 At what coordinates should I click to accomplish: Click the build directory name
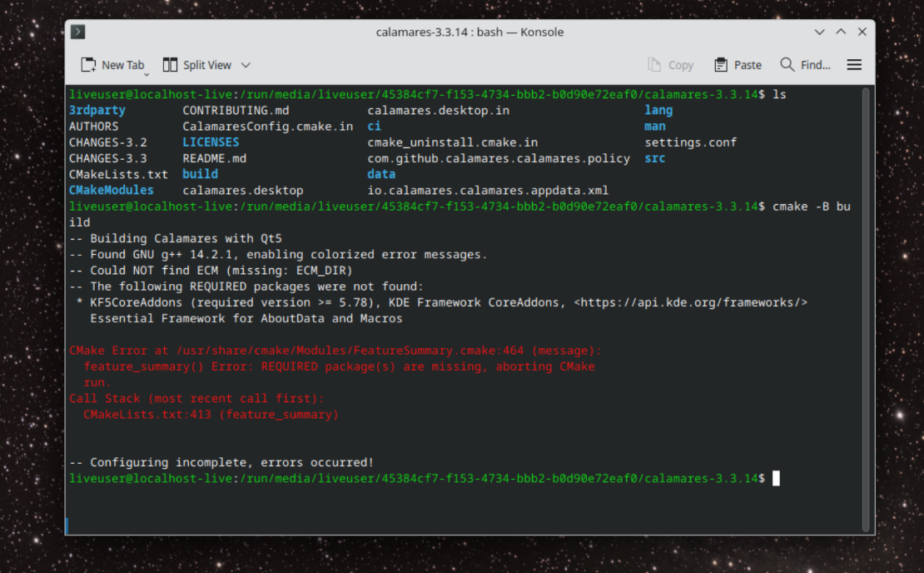tap(201, 174)
